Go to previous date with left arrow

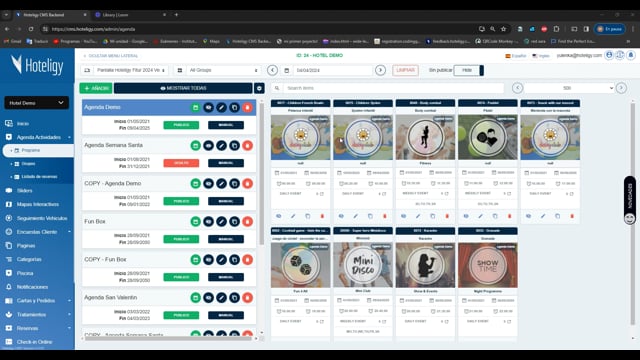tap(272, 70)
